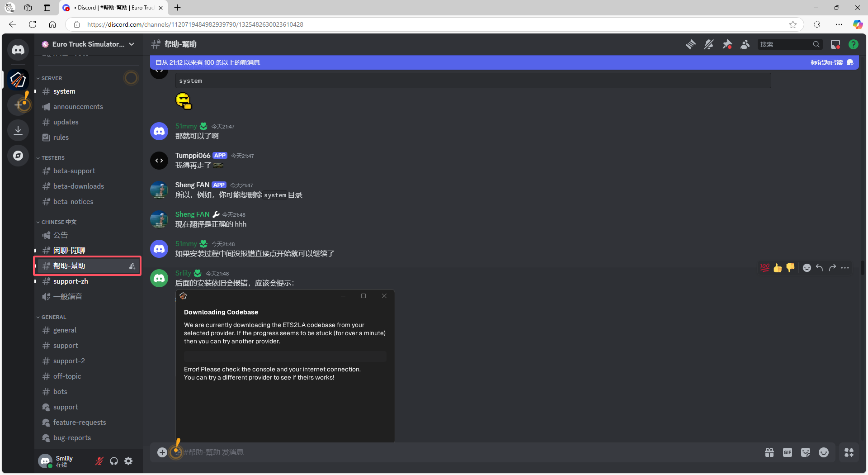This screenshot has width=868, height=475.
Task: Join the 一般語音 voice channel
Action: coord(88,297)
